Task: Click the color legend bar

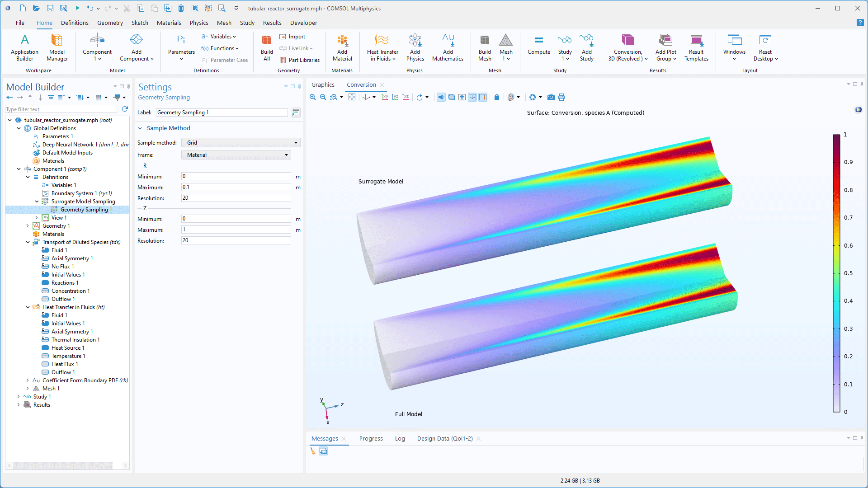Action: 836,273
